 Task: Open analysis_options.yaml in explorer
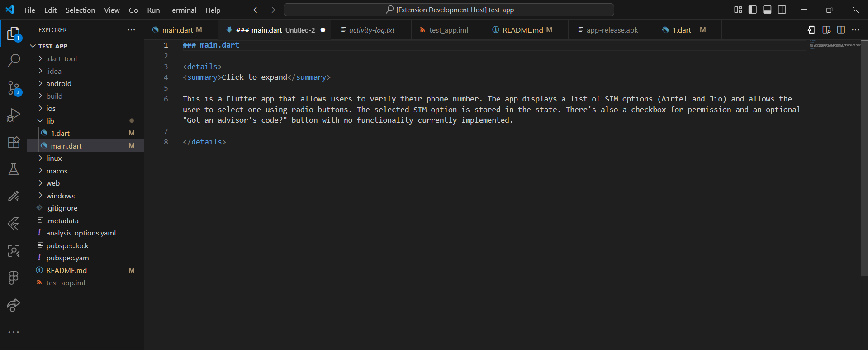coord(86,233)
